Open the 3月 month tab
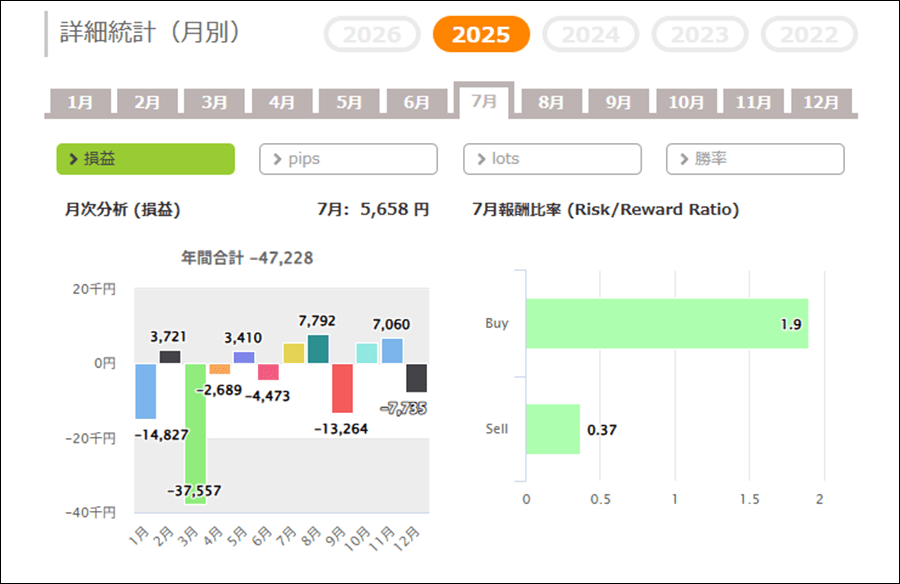 (x=215, y=102)
